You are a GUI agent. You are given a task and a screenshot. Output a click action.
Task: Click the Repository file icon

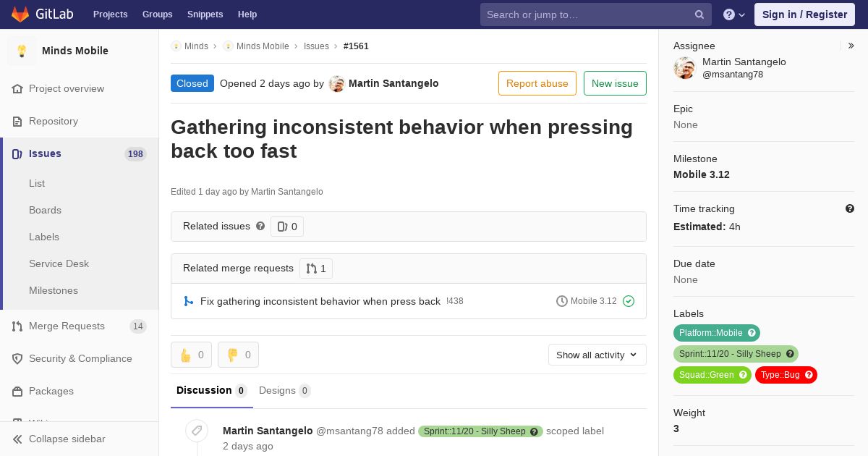[x=17, y=122]
